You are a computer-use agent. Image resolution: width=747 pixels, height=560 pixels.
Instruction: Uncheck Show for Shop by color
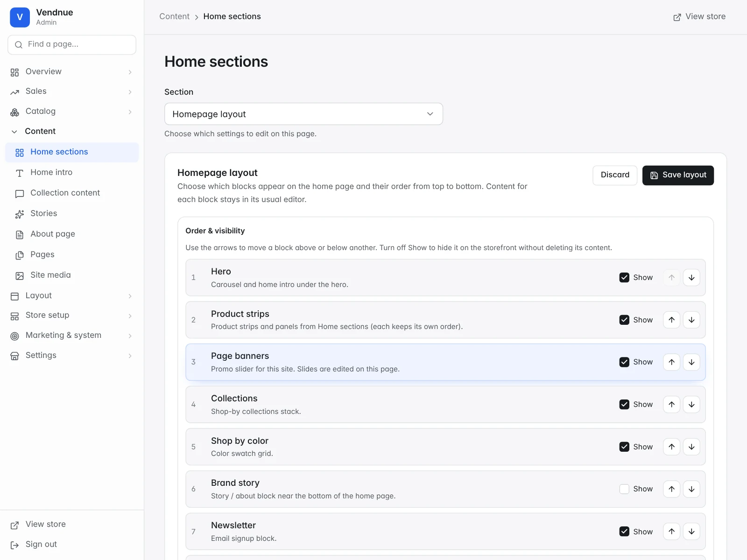(624, 447)
